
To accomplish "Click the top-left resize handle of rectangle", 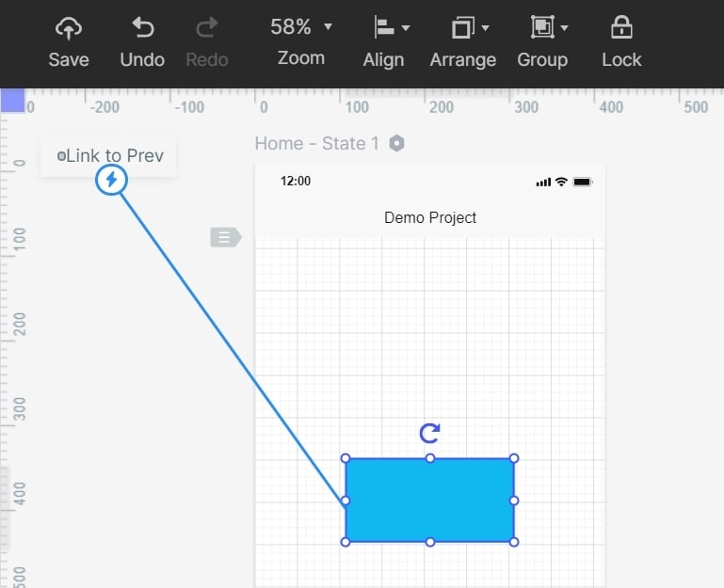I will pyautogui.click(x=346, y=458).
